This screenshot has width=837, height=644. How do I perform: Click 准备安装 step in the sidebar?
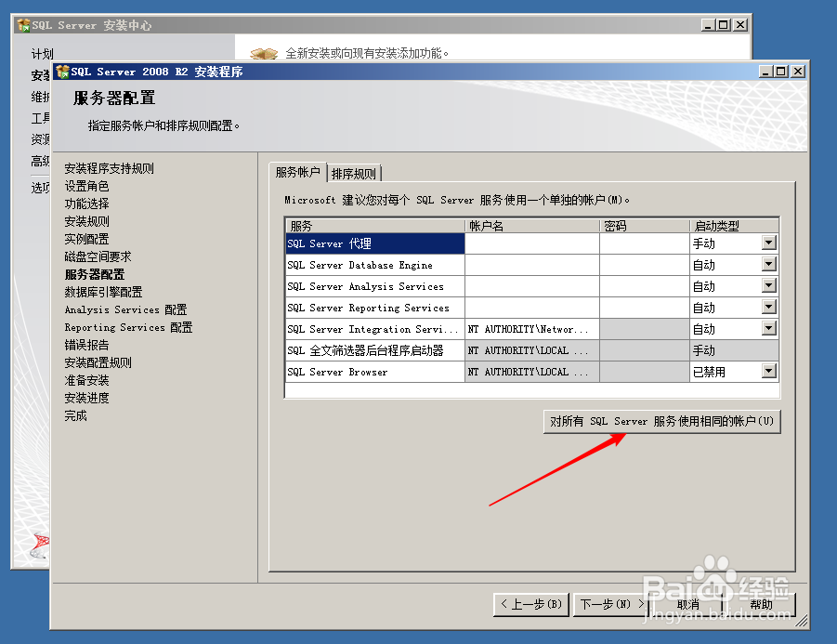coord(86,380)
